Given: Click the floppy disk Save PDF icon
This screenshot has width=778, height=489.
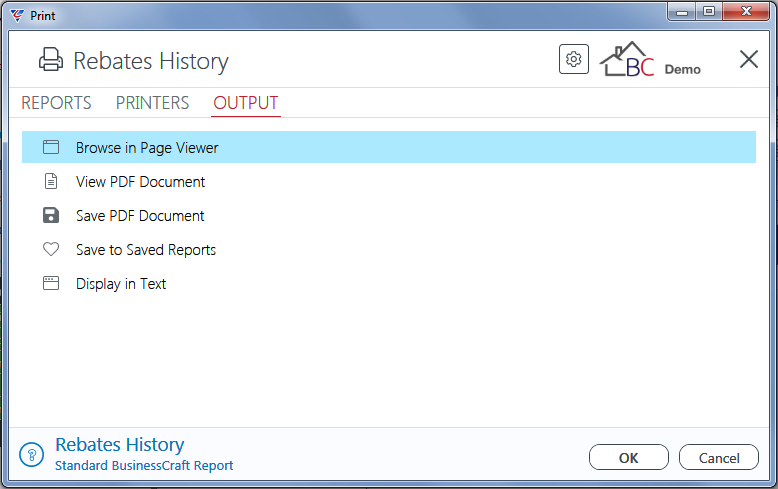Looking at the screenshot, I should (x=51, y=215).
